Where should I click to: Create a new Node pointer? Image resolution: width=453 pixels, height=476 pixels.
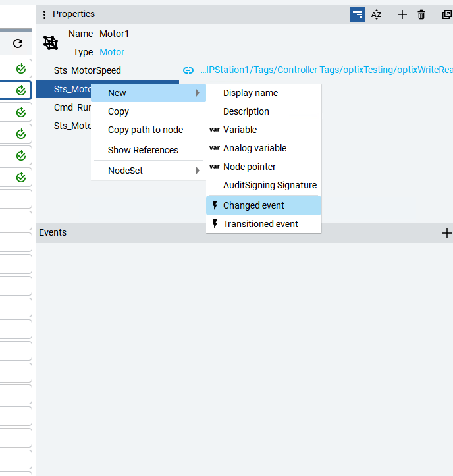(263, 167)
